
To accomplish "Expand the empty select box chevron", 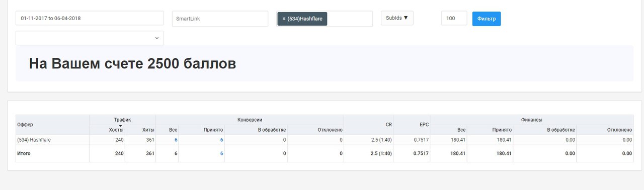I will pyautogui.click(x=156, y=38).
